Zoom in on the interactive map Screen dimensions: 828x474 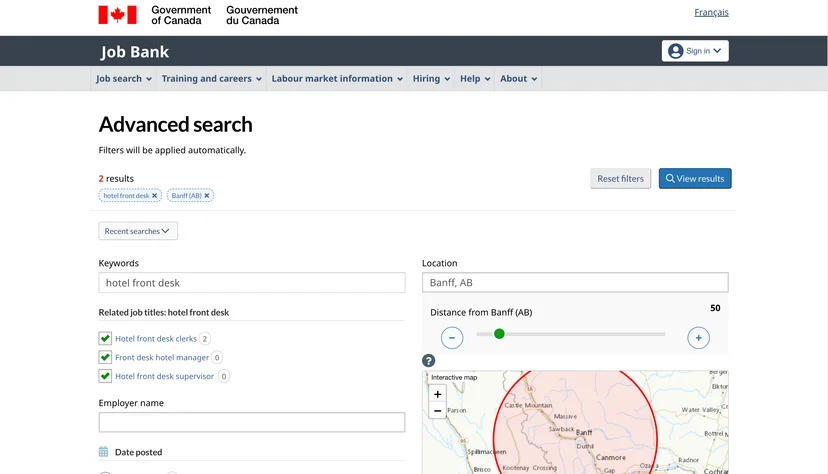[437, 394]
